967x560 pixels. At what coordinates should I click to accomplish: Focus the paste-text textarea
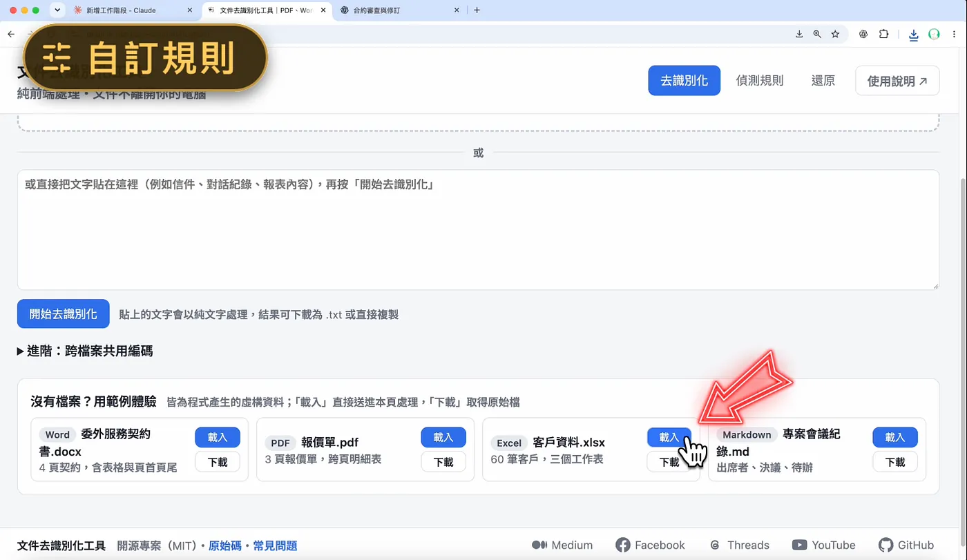click(478, 230)
